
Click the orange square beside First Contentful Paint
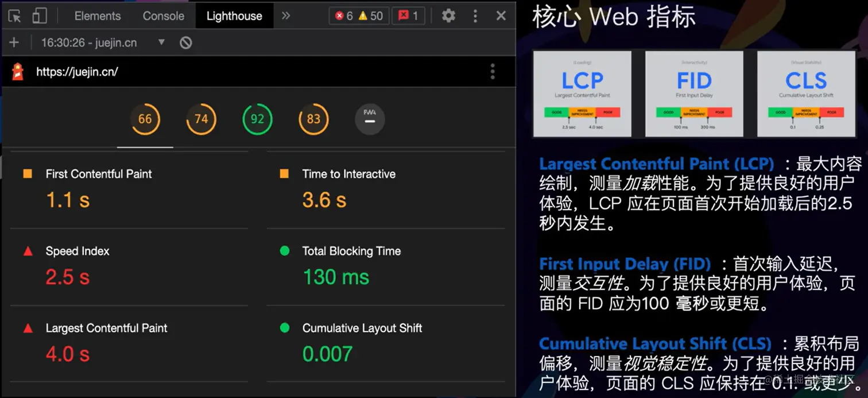coord(28,173)
